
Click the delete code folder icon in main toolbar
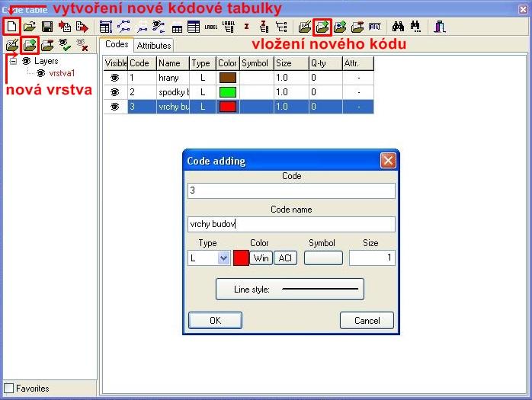tap(357, 27)
